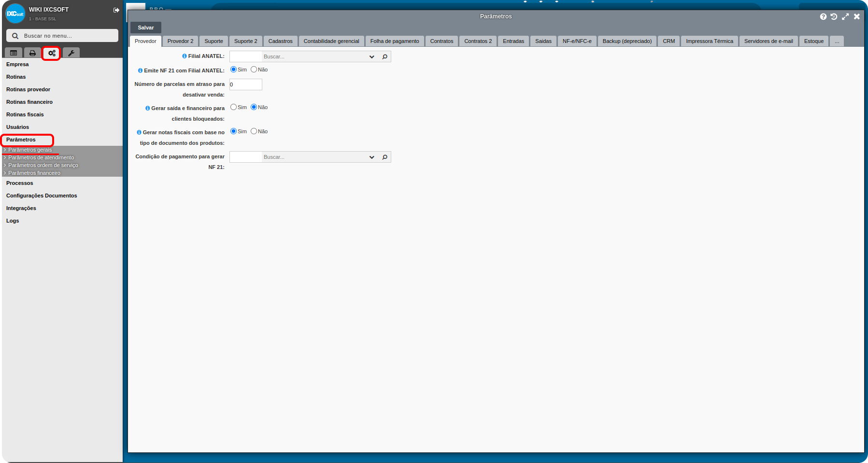Switch to the NF-e/NFC-e tab
This screenshot has height=463, width=868.
(x=577, y=41)
